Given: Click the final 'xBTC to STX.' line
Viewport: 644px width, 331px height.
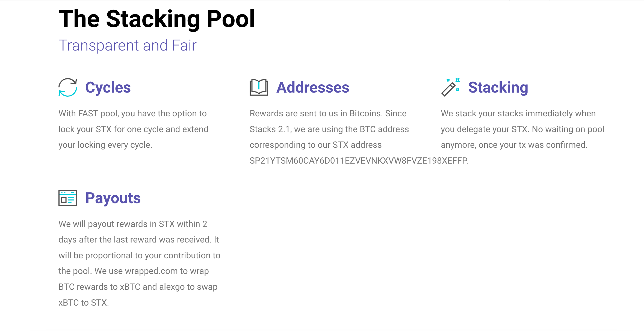Looking at the screenshot, I should point(84,303).
